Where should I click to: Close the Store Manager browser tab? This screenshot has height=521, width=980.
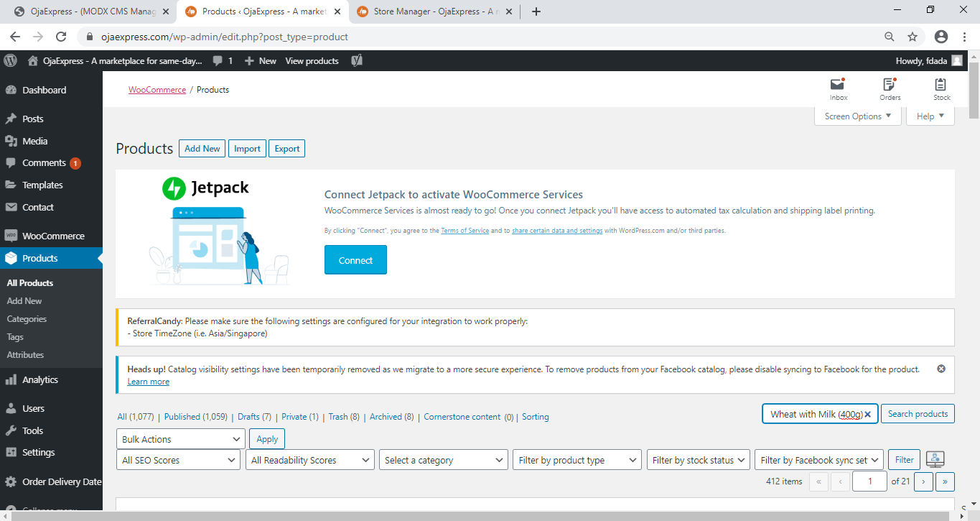510,11
